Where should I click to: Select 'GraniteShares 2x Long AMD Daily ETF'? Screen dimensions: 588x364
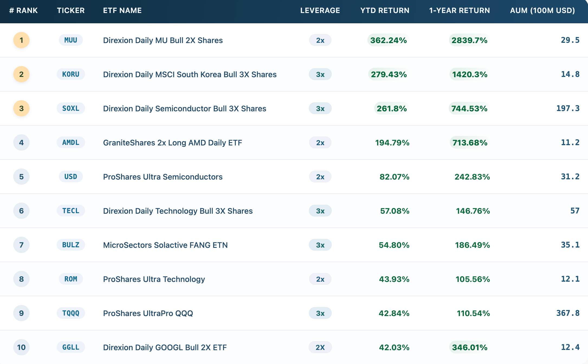click(x=172, y=143)
